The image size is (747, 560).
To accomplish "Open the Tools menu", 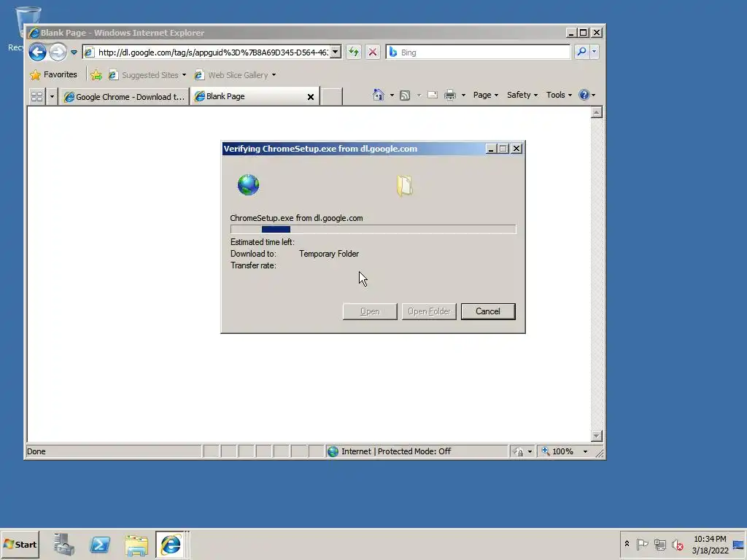I will (559, 95).
